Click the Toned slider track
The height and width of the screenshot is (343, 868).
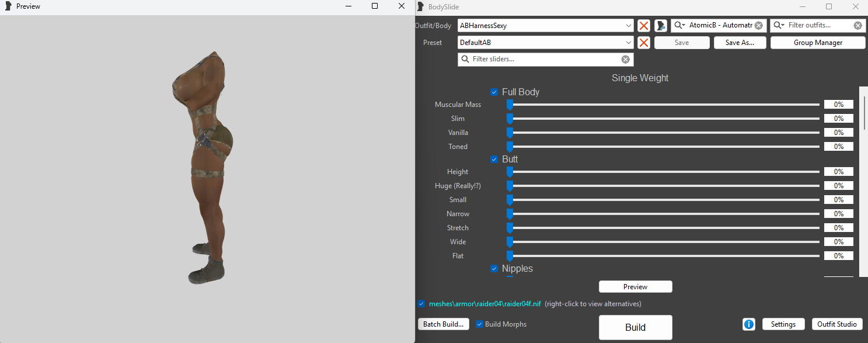click(663, 147)
